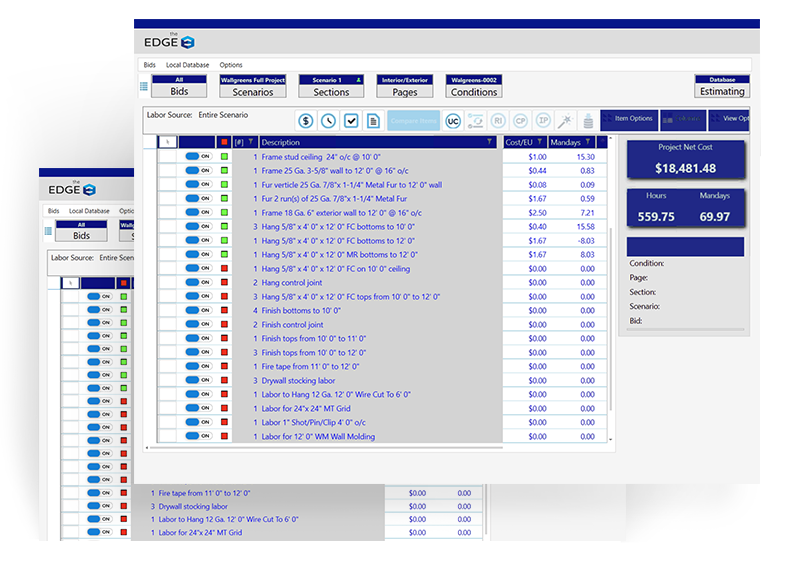Open the Local Database menu
The width and height of the screenshot is (800, 562).
[187, 65]
